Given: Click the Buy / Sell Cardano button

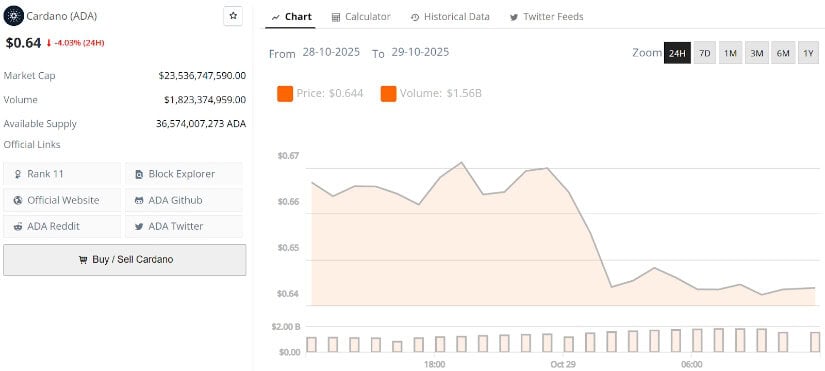Looking at the screenshot, I should 125,259.
